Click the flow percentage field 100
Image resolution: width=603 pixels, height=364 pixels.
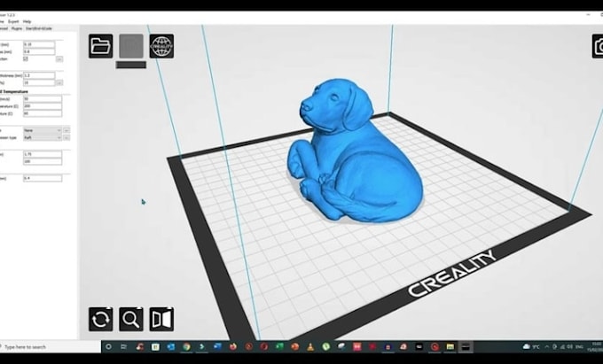click(x=43, y=161)
